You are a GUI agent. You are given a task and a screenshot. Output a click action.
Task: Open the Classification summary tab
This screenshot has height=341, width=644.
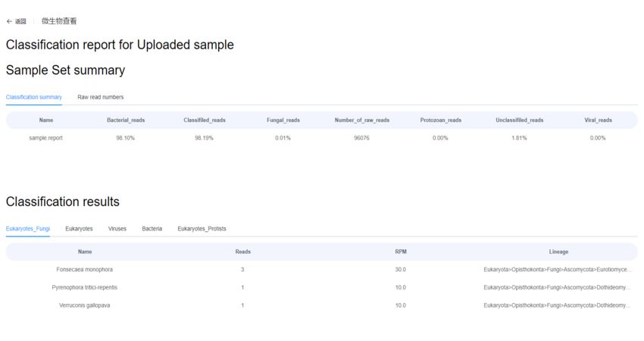click(33, 97)
